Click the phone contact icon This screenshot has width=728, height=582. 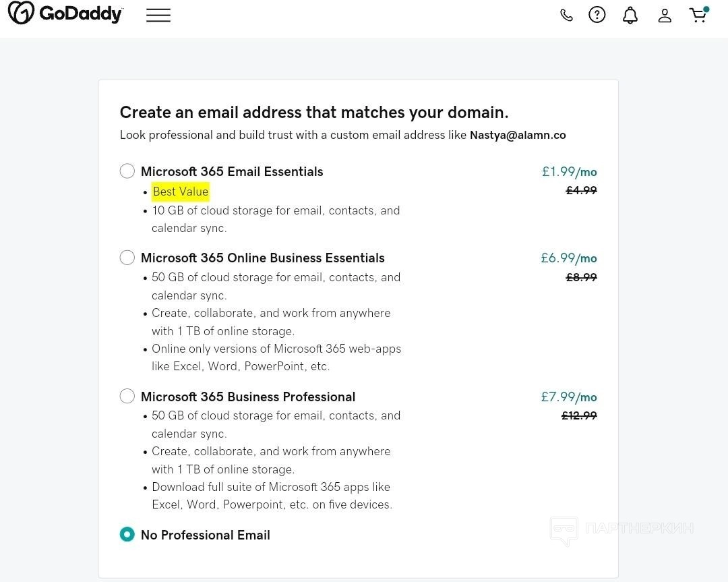[566, 16]
